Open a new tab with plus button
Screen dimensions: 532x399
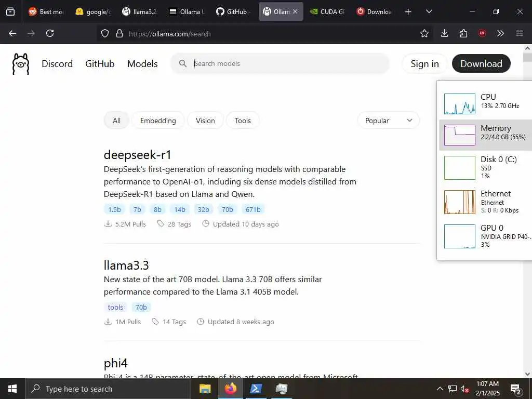[408, 12]
